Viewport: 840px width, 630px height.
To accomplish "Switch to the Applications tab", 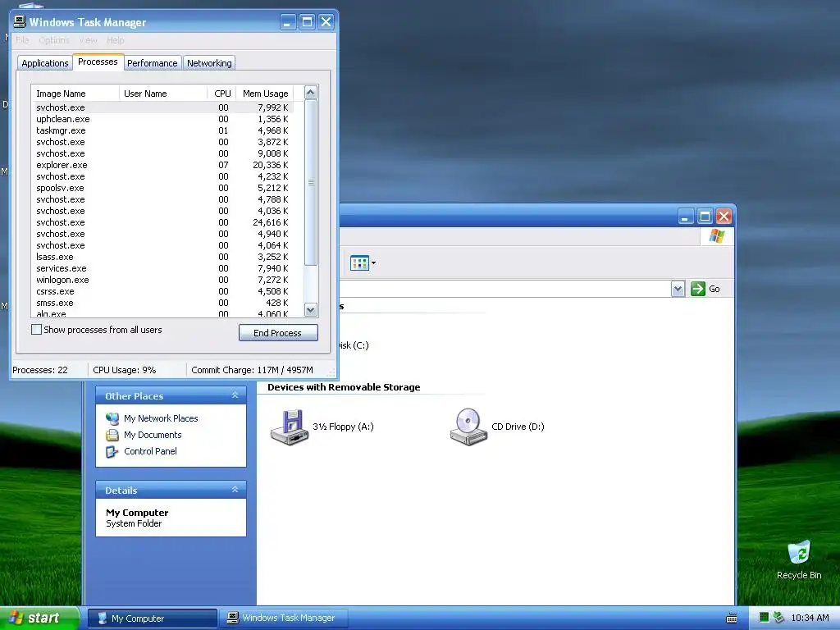I will click(x=45, y=63).
